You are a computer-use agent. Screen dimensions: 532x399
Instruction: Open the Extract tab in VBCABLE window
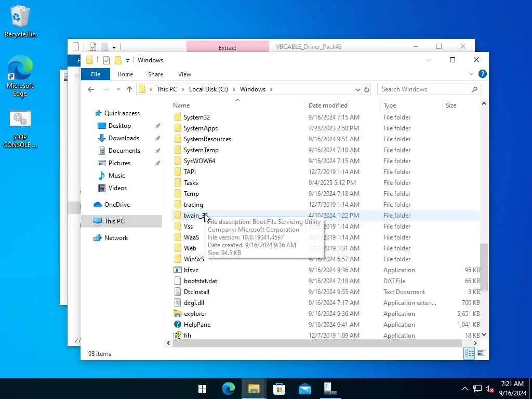tap(228, 47)
